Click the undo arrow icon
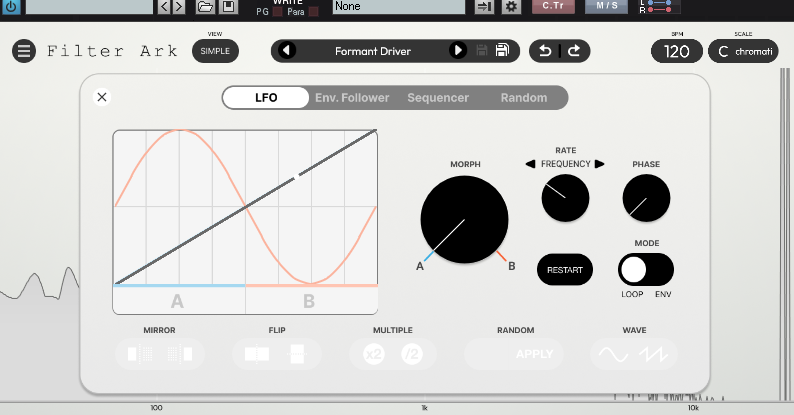Screen dimensions: 794x415 [x=546, y=51]
